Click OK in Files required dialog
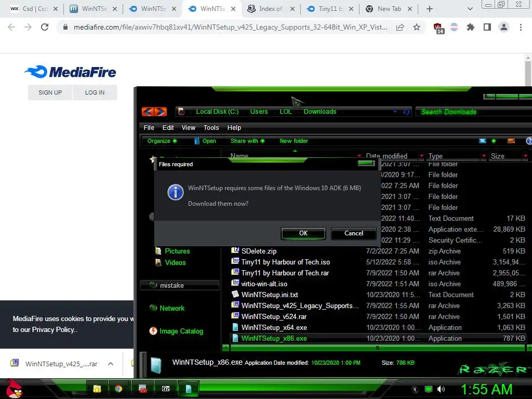Image resolution: width=532 pixels, height=399 pixels. [303, 233]
